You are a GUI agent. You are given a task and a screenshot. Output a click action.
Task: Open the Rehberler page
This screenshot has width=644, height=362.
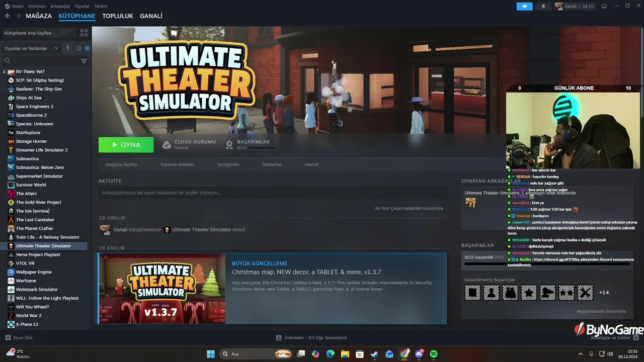pyautogui.click(x=272, y=164)
